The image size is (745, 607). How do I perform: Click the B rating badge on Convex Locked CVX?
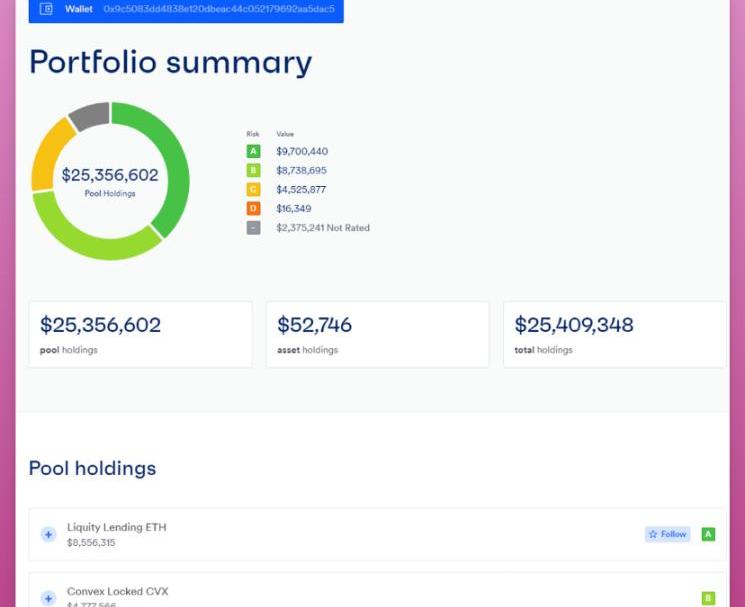tap(708, 598)
